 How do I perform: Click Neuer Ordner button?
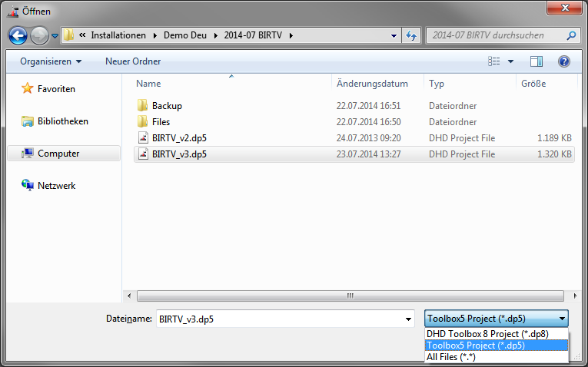[133, 61]
